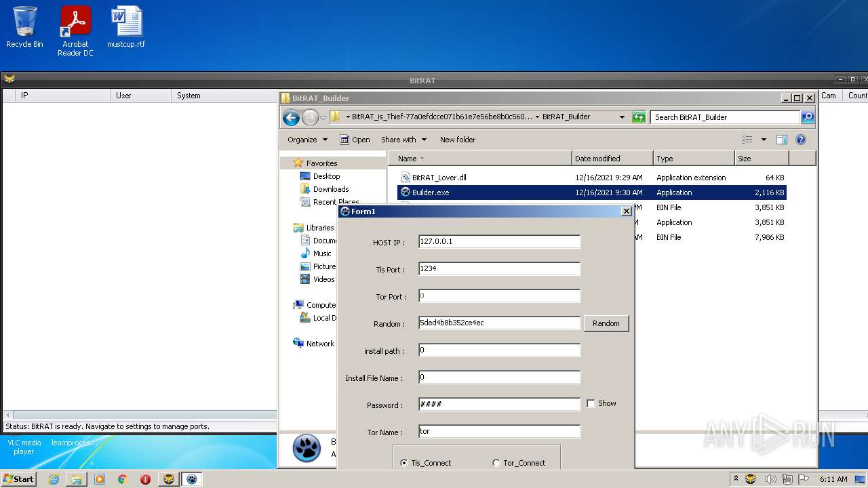Viewport: 868px width, 488px height.
Task: Click the Random button
Action: point(606,323)
